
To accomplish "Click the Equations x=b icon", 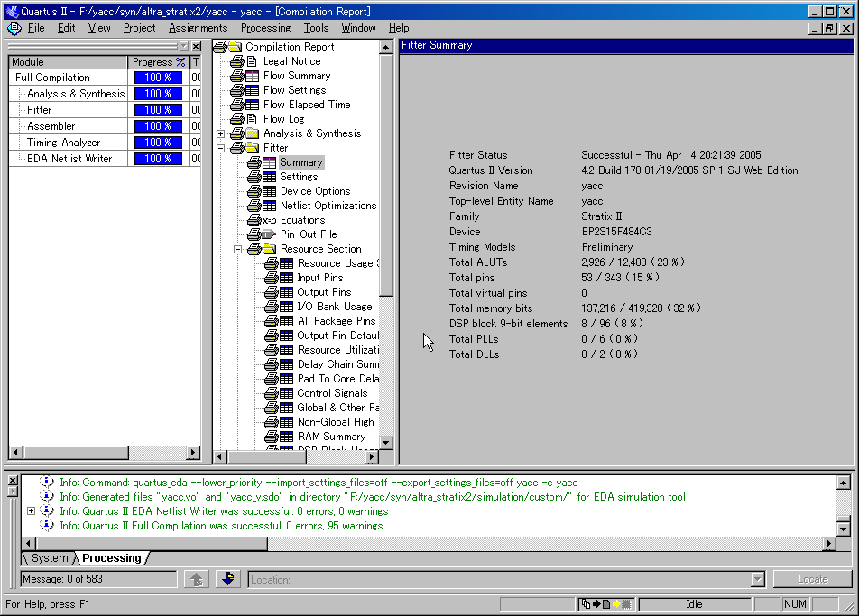I will point(269,220).
